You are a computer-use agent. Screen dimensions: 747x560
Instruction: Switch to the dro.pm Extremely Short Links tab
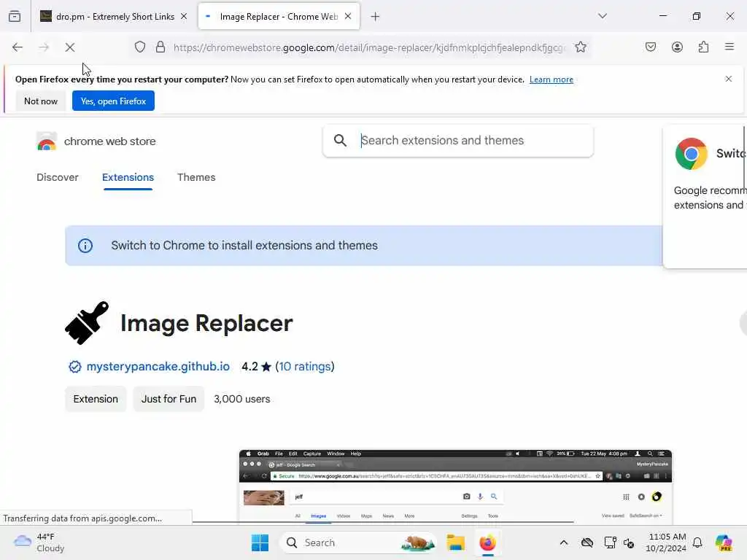(x=113, y=17)
